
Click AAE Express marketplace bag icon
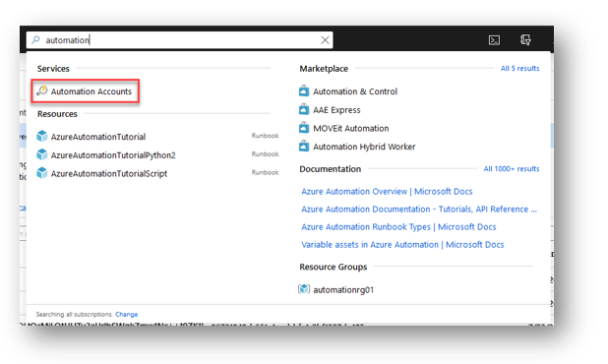click(304, 109)
